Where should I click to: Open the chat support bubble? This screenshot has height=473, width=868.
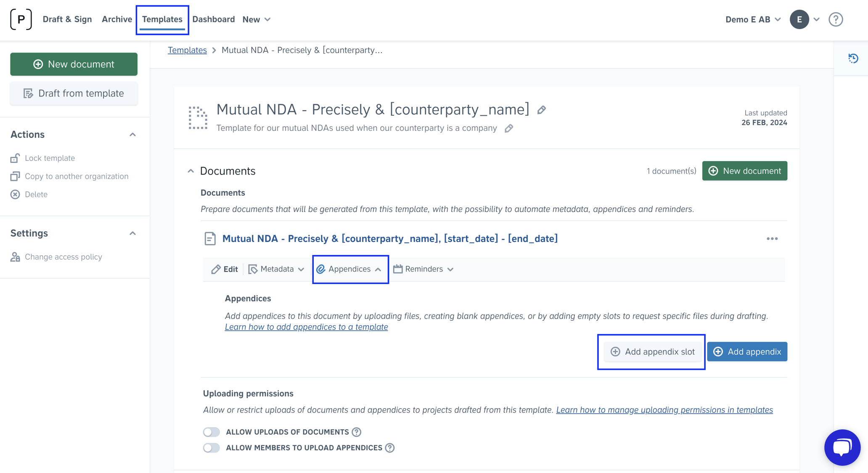pos(842,447)
